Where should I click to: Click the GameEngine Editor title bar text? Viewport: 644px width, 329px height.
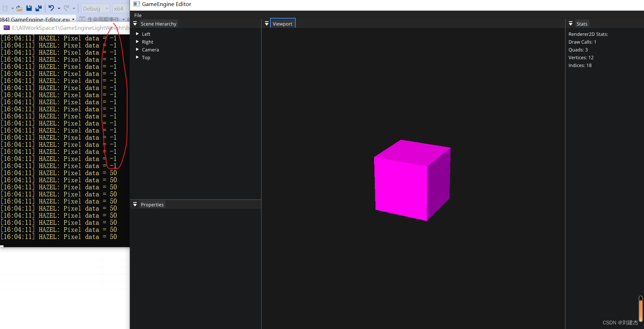click(166, 4)
